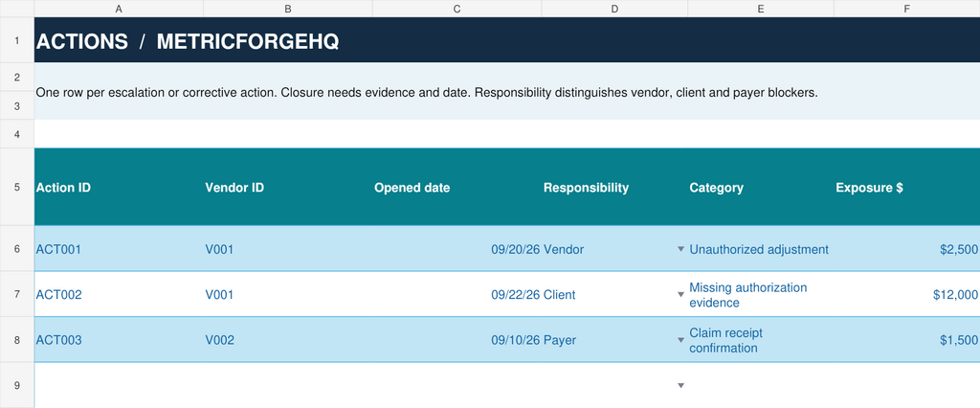Select the ACT002 cell
This screenshot has width=980, height=408.
pos(119,294)
